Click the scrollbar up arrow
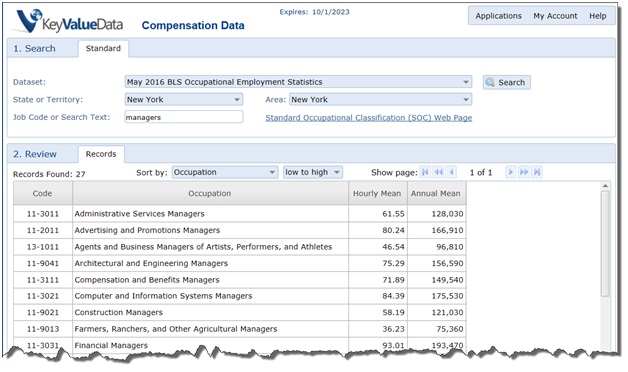Image resolution: width=628 pixels, height=372 pixels. click(605, 186)
